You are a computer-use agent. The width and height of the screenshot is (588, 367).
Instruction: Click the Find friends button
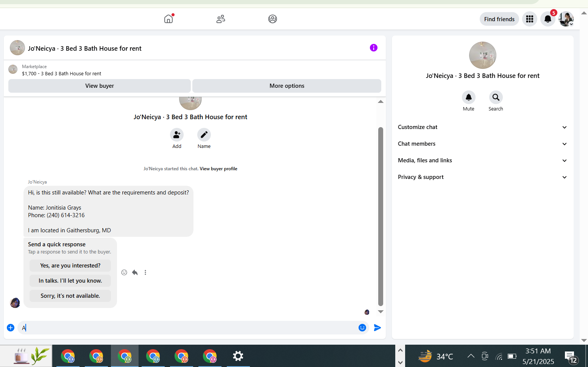pyautogui.click(x=499, y=19)
